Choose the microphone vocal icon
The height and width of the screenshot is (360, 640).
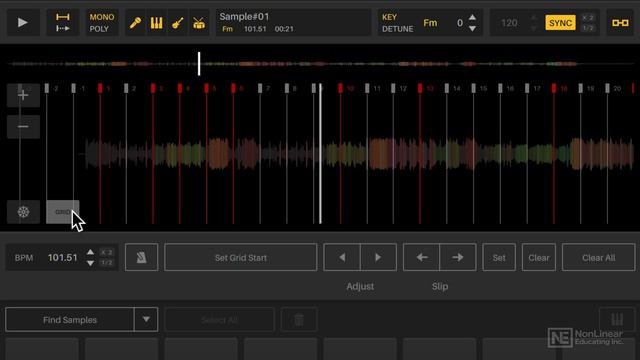135,23
